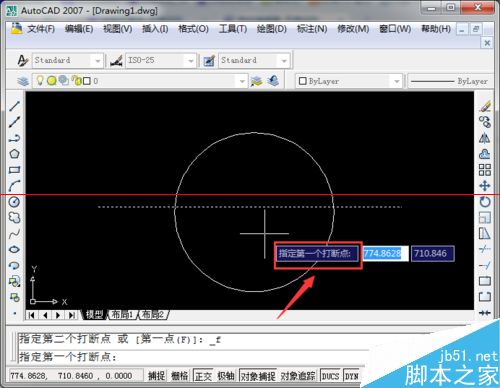
Task: Expand the Standard text style dropdown
Action: pos(97,61)
